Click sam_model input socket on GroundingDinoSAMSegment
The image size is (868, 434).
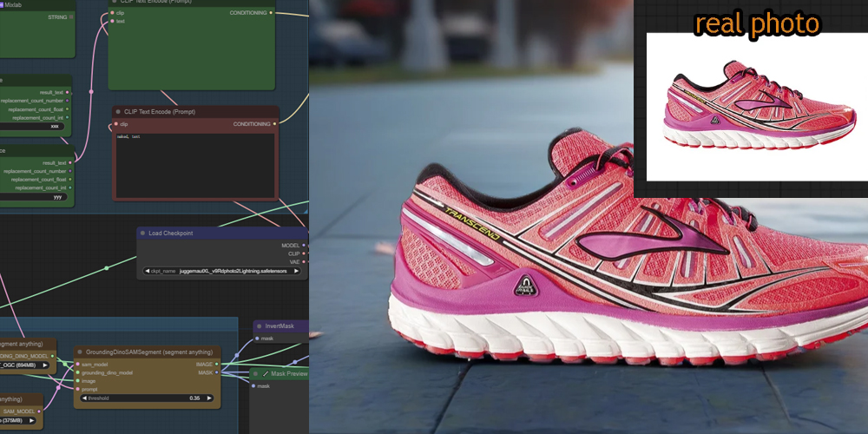[x=77, y=365]
